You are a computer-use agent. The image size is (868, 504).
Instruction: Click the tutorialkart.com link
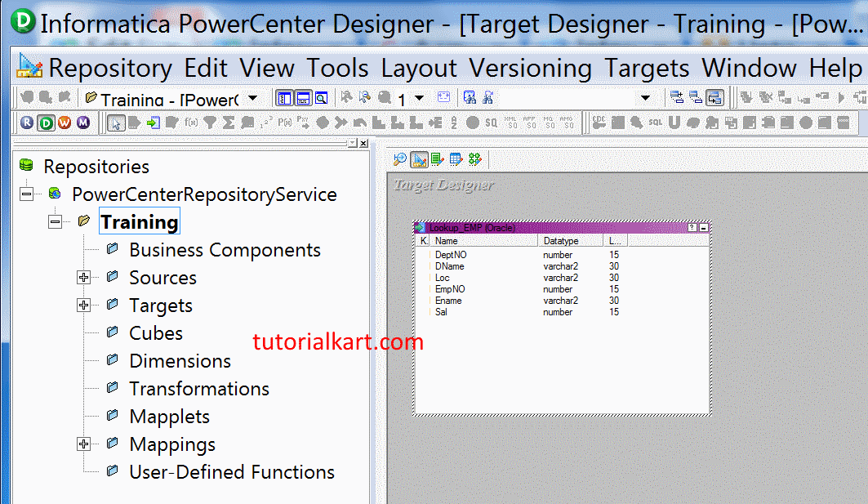(336, 342)
